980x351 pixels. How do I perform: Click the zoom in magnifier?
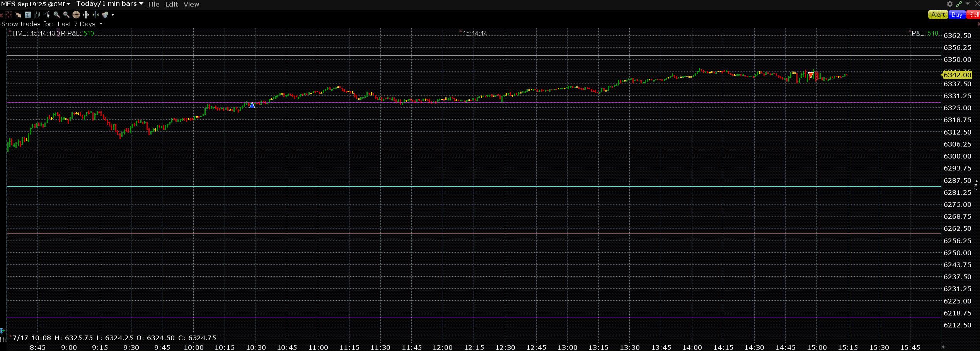(x=56, y=15)
